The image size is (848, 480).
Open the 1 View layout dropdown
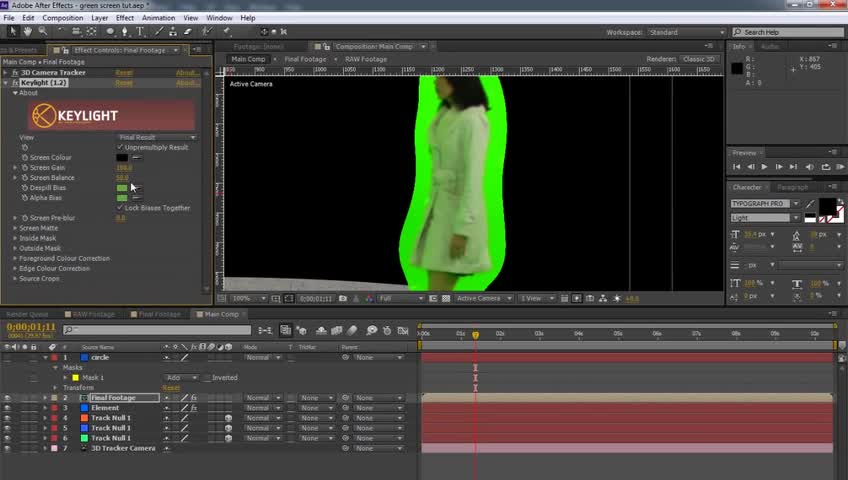pyautogui.click(x=536, y=298)
